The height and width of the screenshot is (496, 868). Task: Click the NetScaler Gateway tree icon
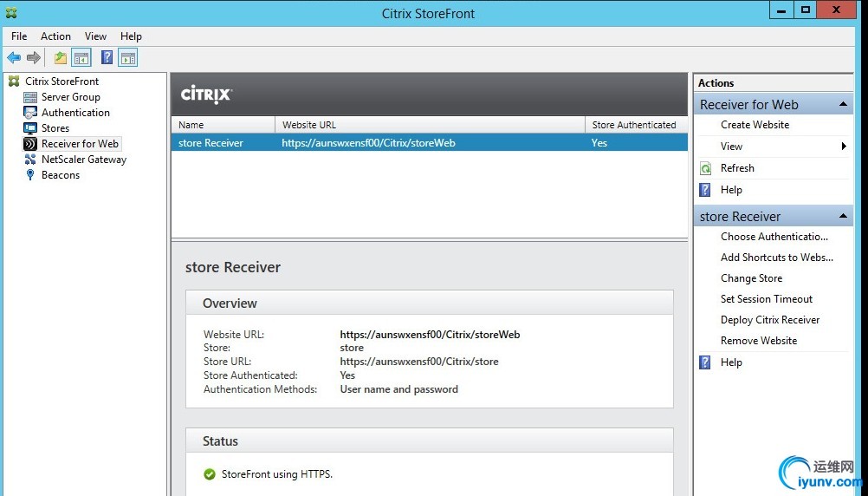coord(30,159)
